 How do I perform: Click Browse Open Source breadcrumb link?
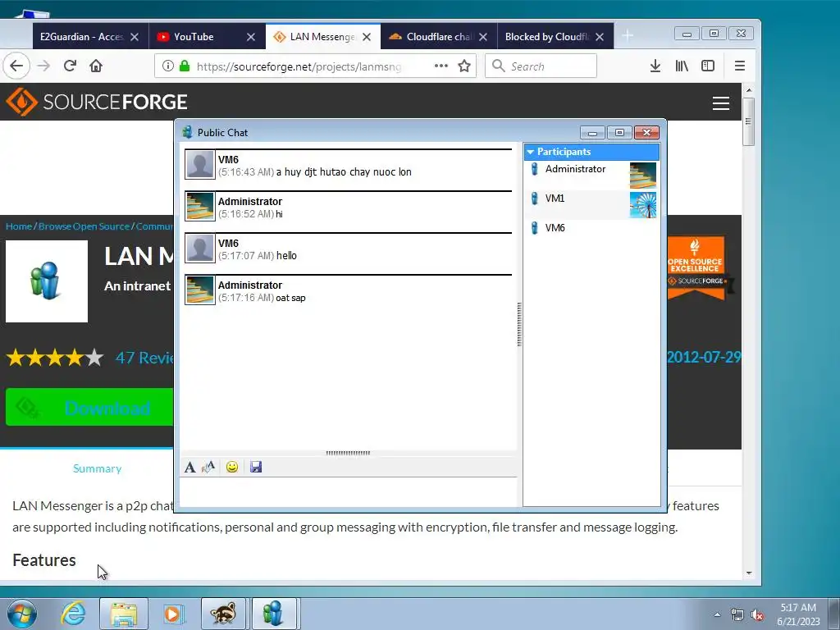[x=84, y=226]
